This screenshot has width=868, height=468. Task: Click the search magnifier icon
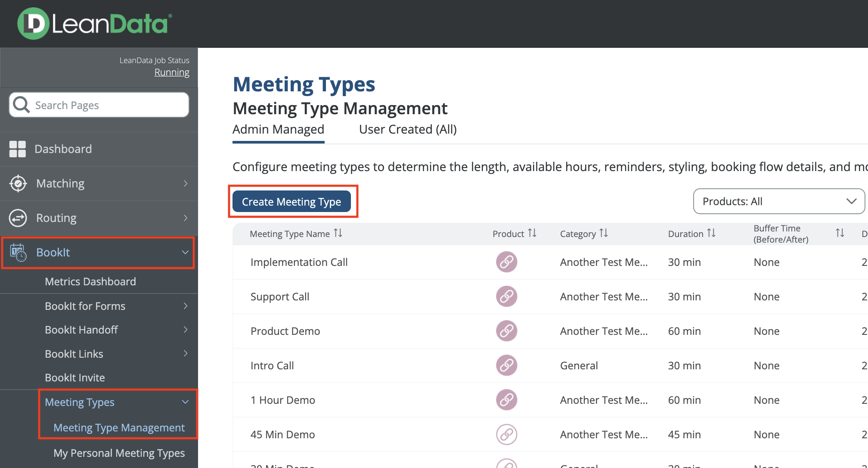click(x=21, y=105)
